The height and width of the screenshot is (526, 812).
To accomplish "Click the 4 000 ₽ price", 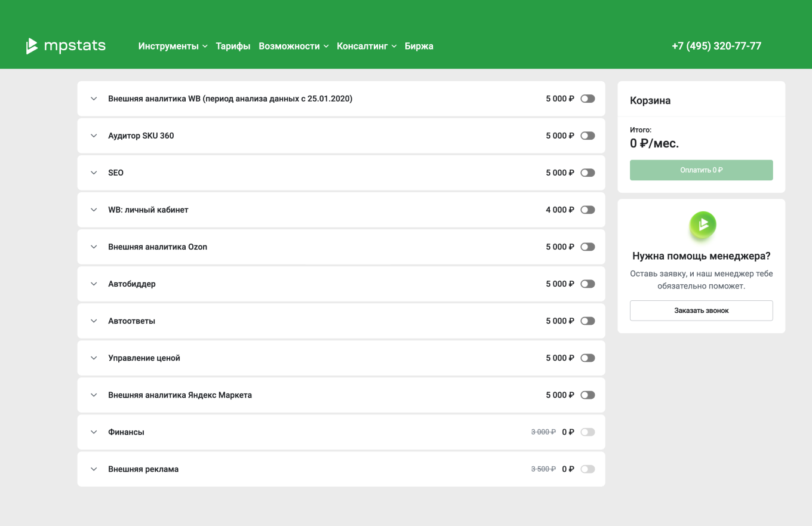I will point(560,210).
